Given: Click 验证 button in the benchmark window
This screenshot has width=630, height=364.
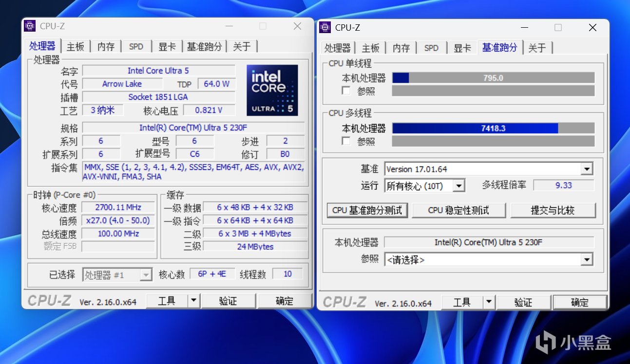Looking at the screenshot, I should click(523, 303).
